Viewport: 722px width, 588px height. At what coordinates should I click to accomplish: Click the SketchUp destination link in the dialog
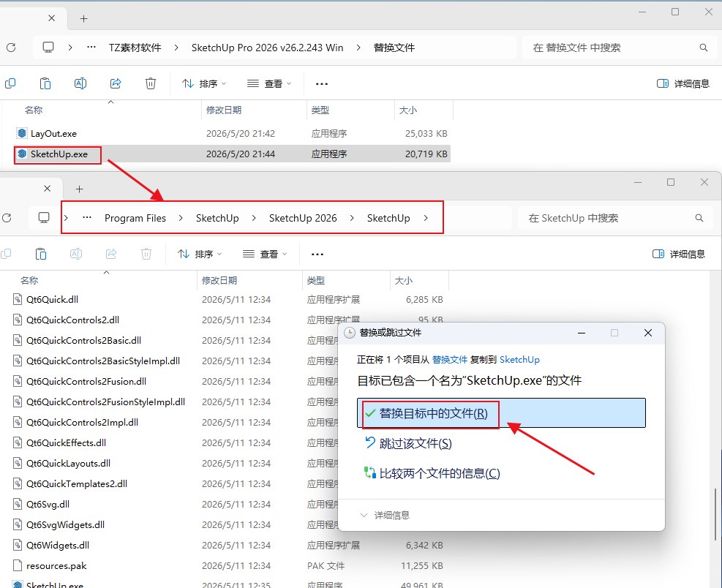tap(519, 360)
